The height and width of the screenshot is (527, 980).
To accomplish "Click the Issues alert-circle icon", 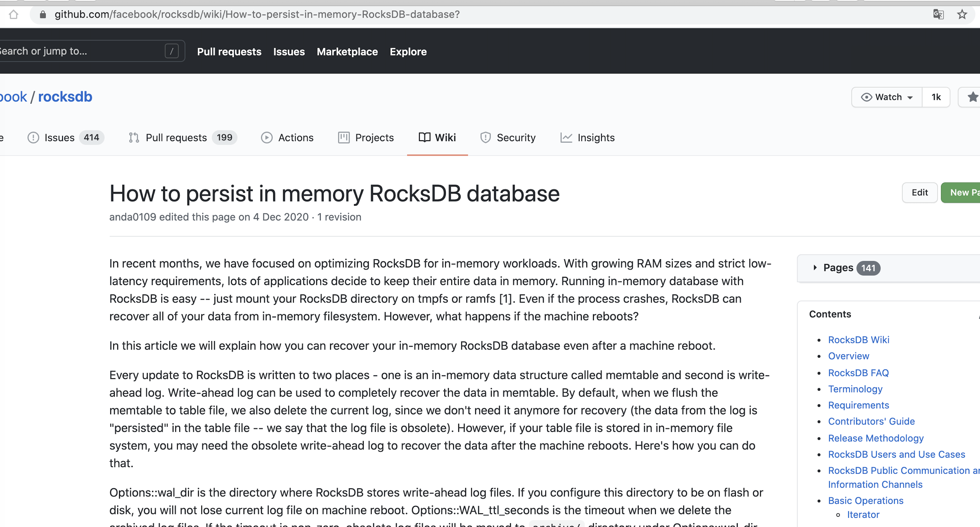I will click(x=33, y=138).
